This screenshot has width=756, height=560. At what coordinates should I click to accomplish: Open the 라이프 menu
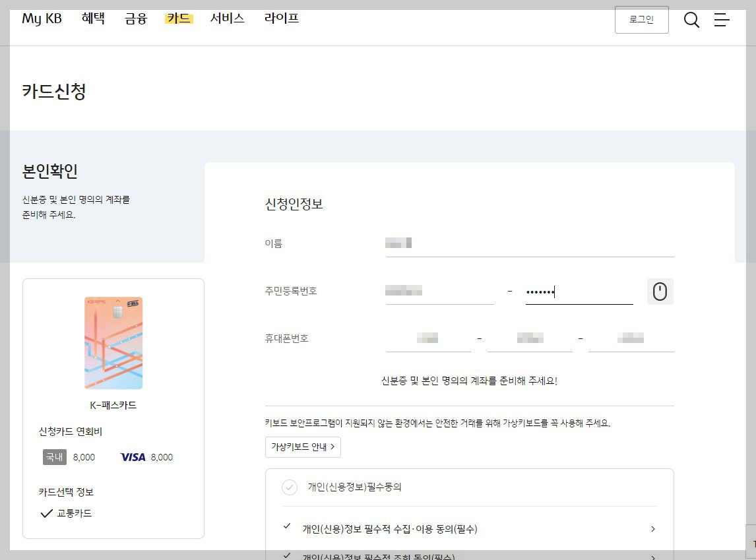(x=282, y=18)
